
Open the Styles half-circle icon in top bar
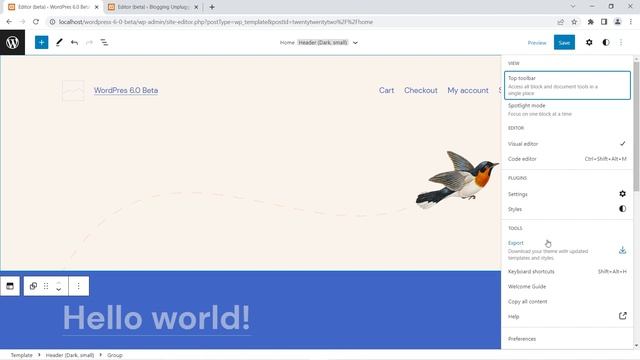point(606,42)
